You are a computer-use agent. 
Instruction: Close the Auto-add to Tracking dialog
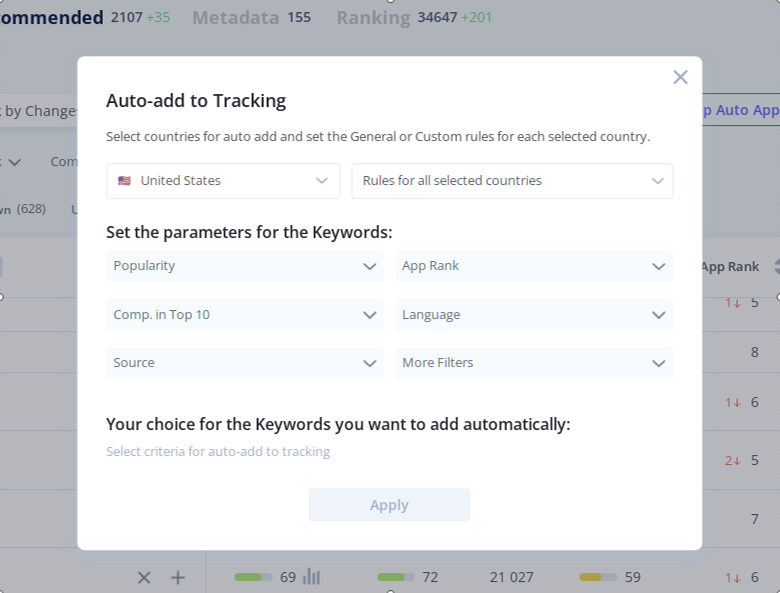680,77
